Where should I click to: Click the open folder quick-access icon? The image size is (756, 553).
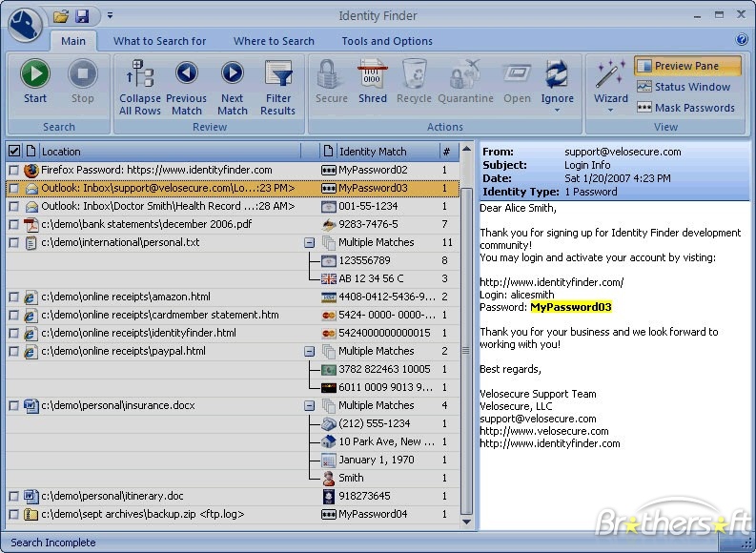(x=61, y=16)
